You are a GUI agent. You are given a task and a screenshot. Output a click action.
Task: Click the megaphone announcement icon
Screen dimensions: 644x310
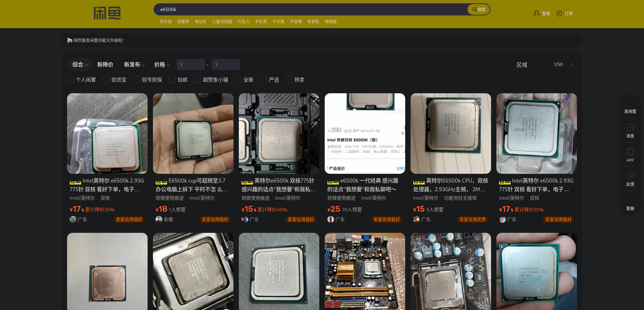click(x=70, y=40)
